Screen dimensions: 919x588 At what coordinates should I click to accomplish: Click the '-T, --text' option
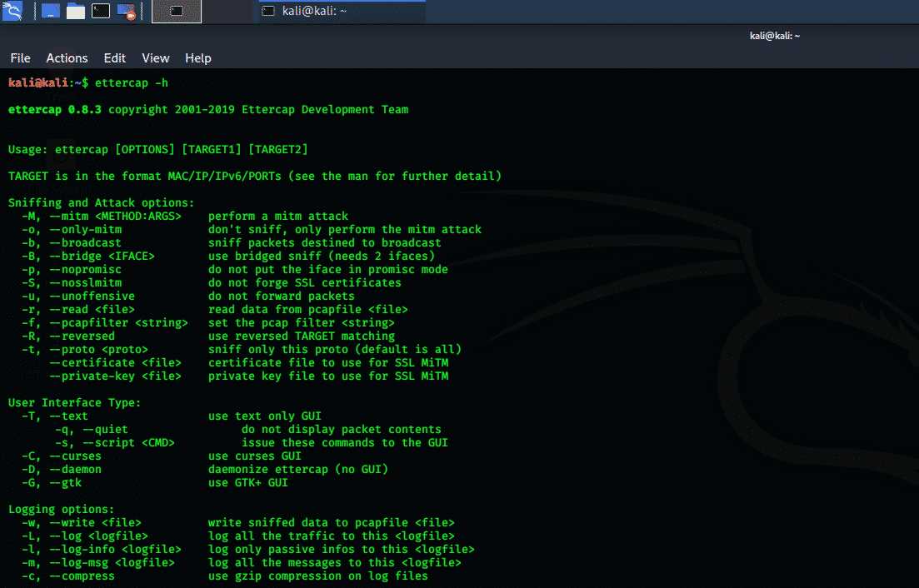click(x=55, y=416)
